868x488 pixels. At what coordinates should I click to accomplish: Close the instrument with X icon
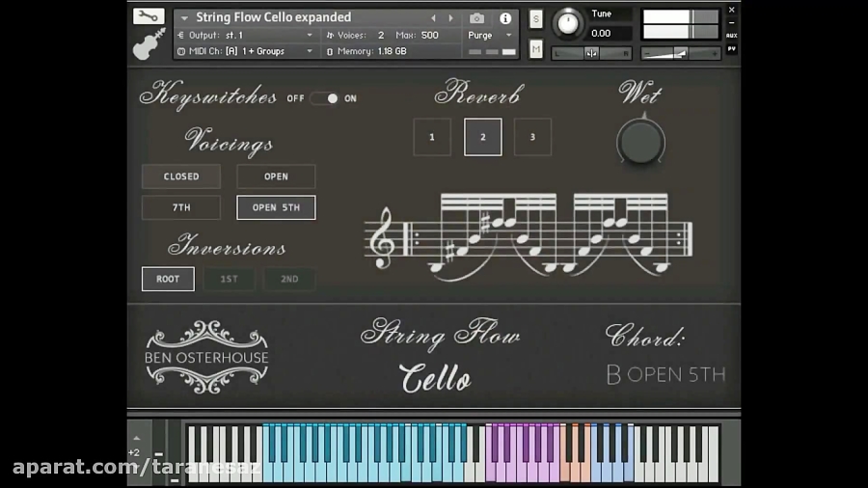point(731,10)
